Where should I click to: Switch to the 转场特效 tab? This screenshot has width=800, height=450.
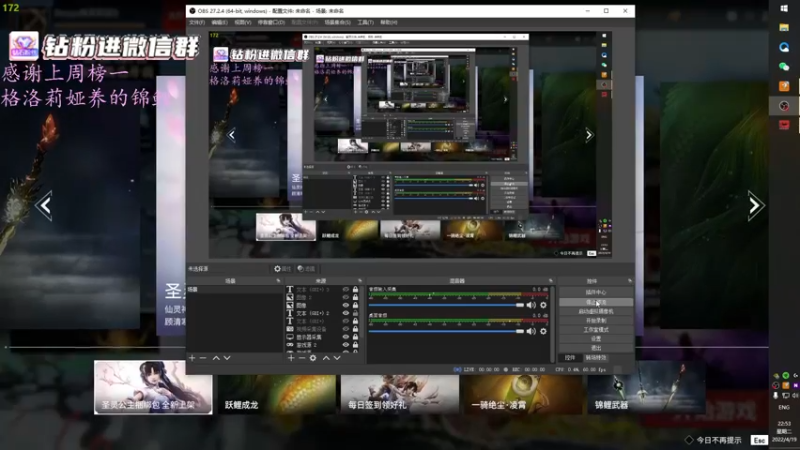tap(595, 358)
